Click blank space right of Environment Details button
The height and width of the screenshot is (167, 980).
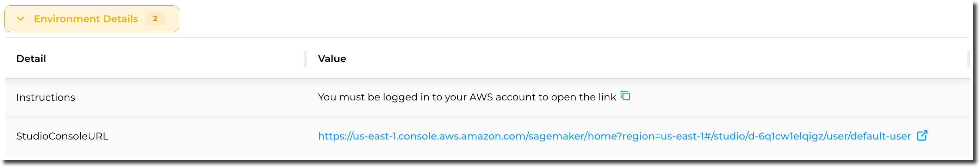533,19
